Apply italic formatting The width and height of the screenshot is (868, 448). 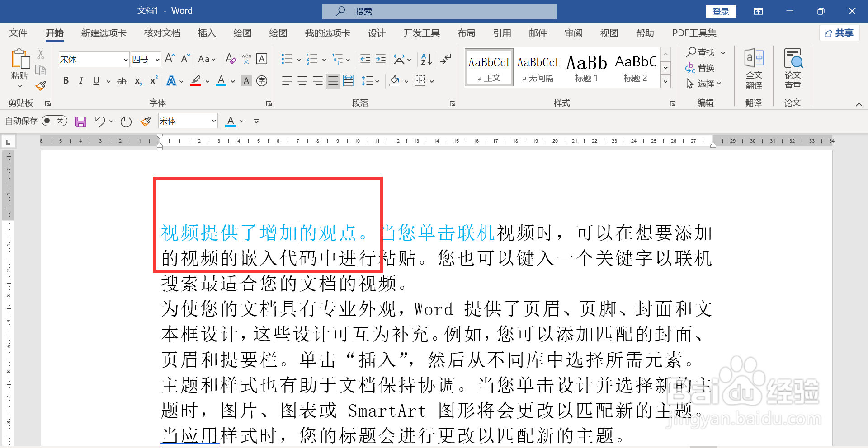click(x=81, y=81)
